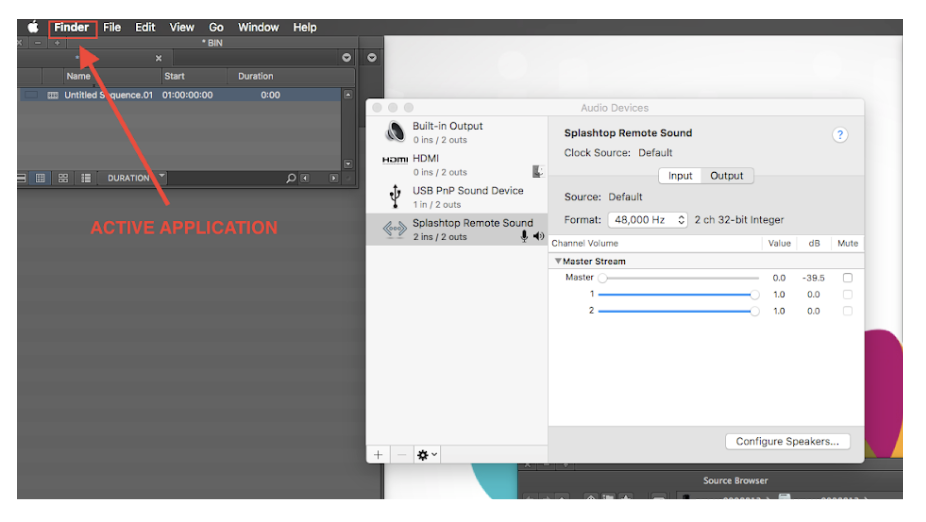The image size is (926, 522).
Task: Click the microphone default input icon
Action: 524,236
